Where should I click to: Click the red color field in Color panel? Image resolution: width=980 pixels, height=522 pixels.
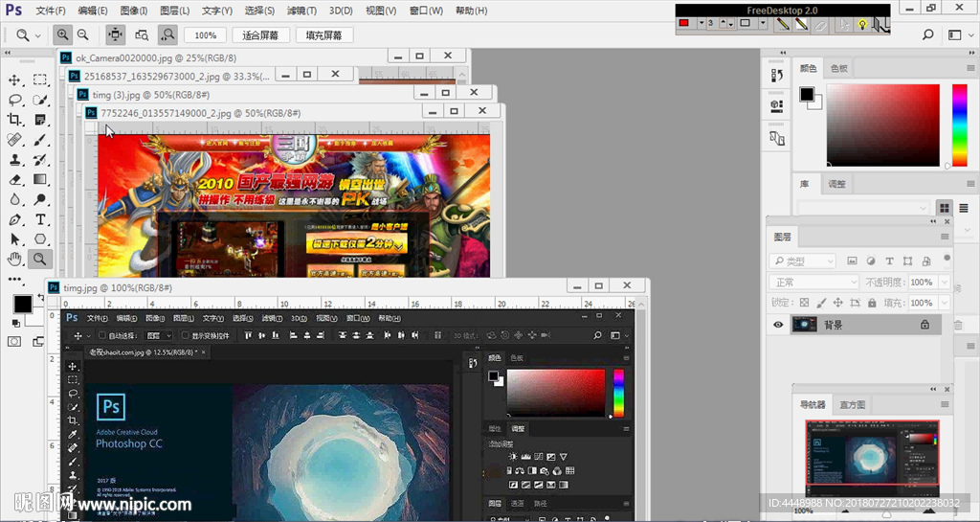(x=882, y=125)
